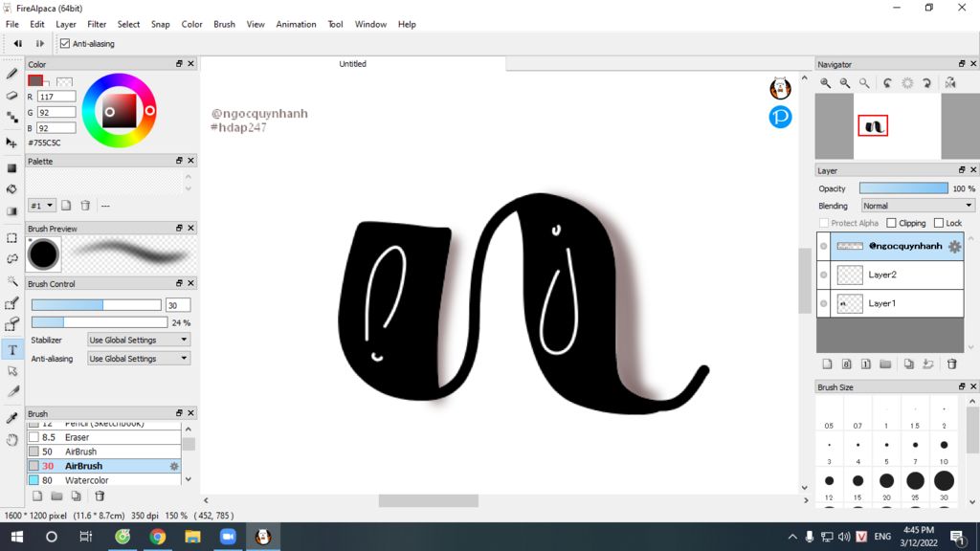Open the Blending mode dropdown
The width and height of the screenshot is (980, 551).
[x=917, y=206]
